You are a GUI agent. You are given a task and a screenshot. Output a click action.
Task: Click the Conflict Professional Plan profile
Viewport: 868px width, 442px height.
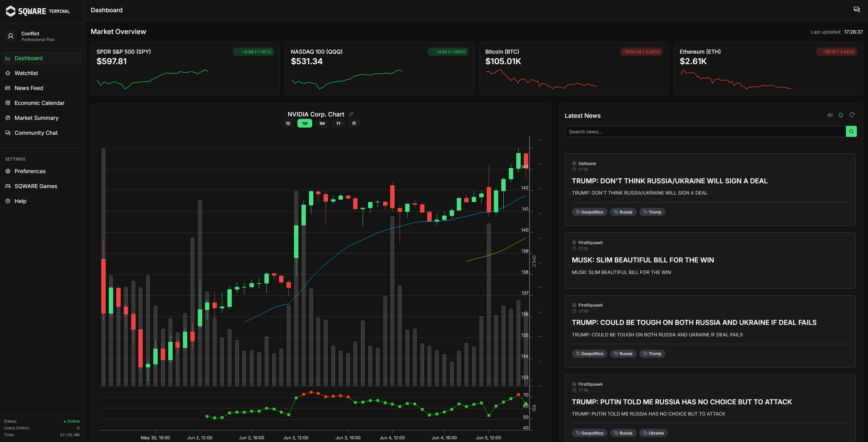(42, 36)
